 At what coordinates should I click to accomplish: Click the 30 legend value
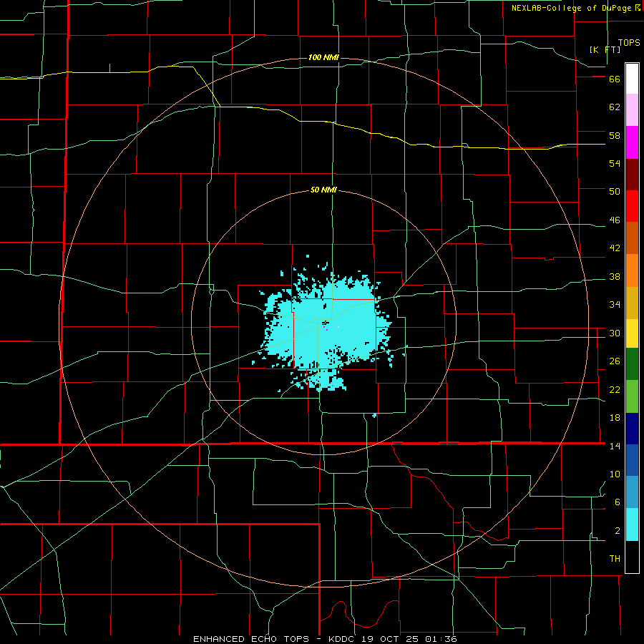click(x=615, y=333)
